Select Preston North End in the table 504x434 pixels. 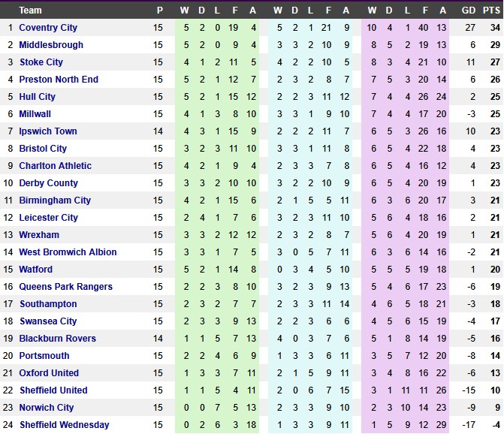(x=59, y=80)
